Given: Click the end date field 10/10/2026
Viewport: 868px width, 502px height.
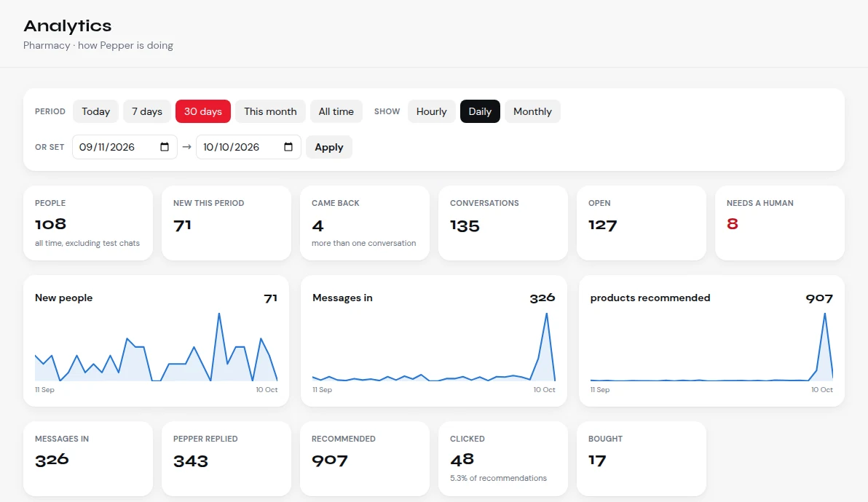Looking at the screenshot, I should (248, 147).
